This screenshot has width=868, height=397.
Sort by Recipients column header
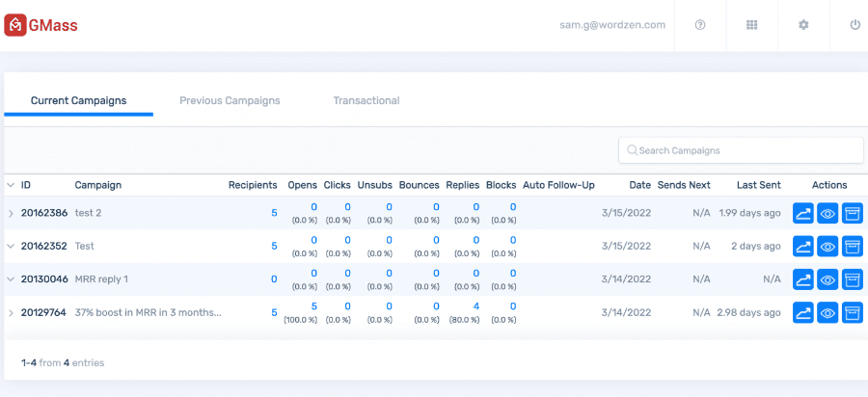click(253, 185)
